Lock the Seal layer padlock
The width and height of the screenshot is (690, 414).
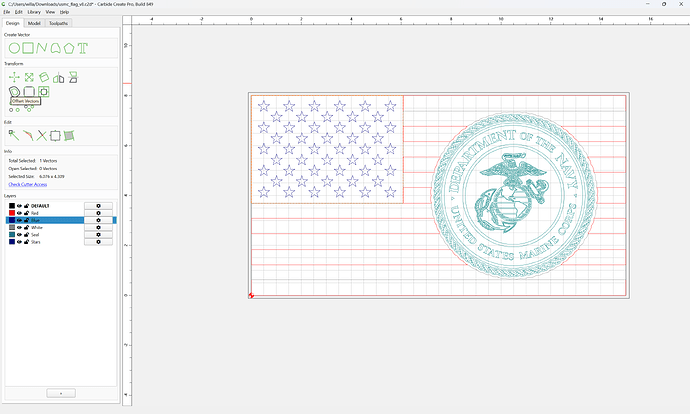(26, 234)
